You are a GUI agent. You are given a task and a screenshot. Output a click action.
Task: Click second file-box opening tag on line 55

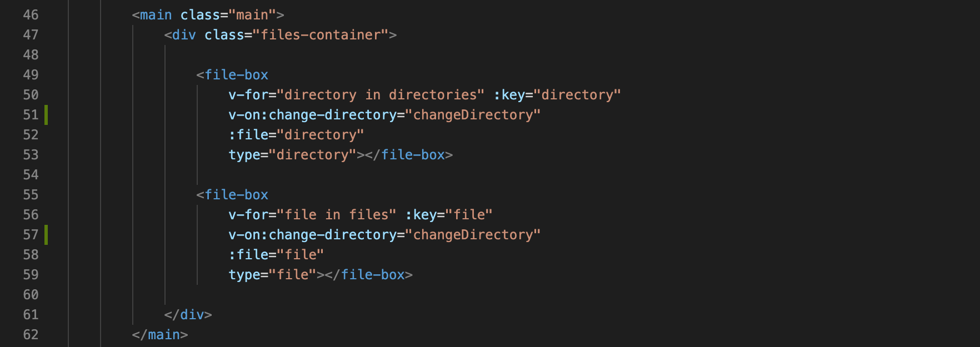pos(232,195)
